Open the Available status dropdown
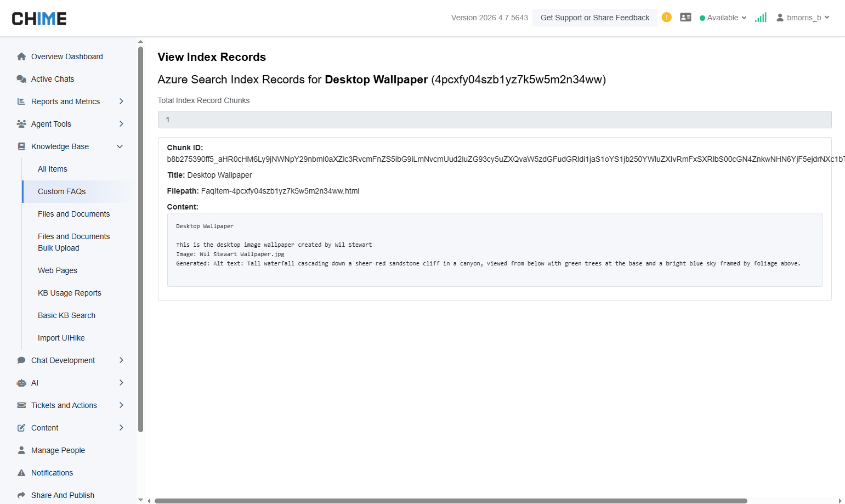This screenshot has height=504, width=845. coord(723,17)
